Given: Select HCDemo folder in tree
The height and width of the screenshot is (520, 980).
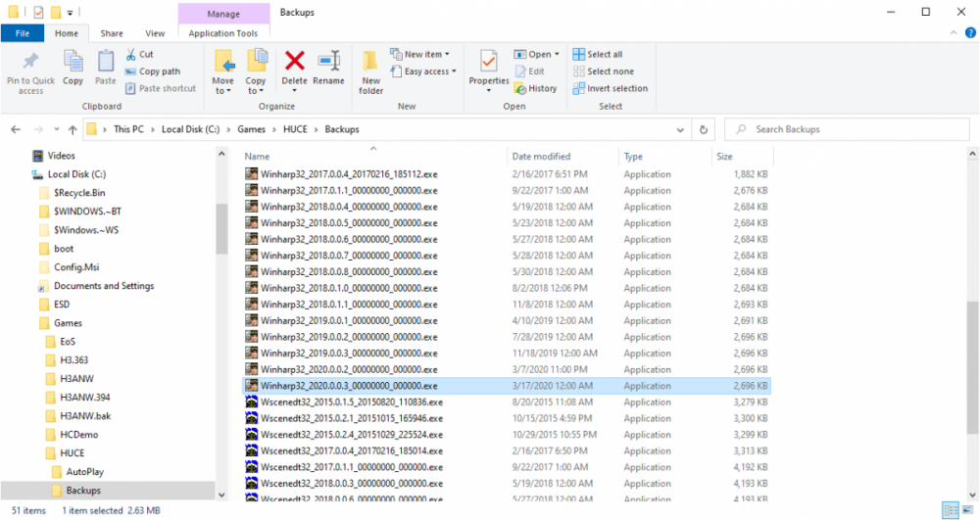Looking at the screenshot, I should click(x=78, y=435).
